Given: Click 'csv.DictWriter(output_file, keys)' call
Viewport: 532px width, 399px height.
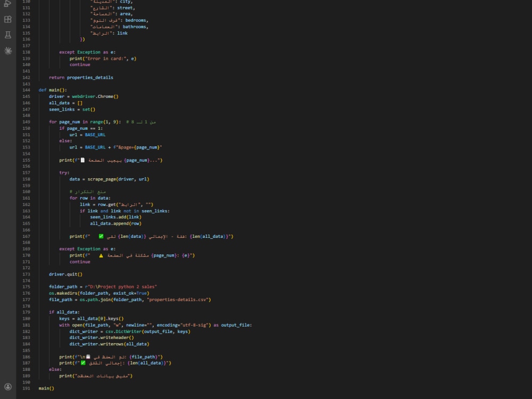Looking at the screenshot, I should click(x=147, y=331).
